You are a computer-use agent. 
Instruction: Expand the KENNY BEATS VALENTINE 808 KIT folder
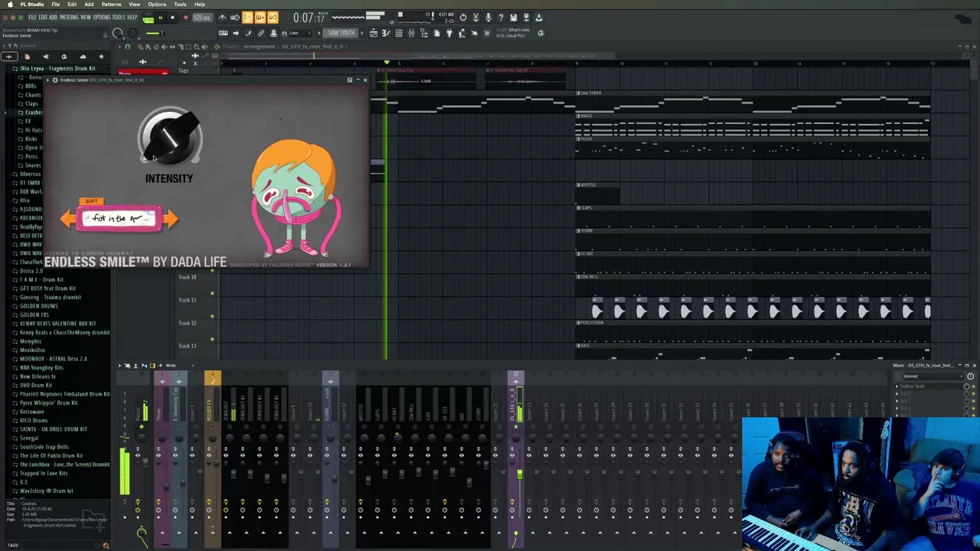pyautogui.click(x=57, y=324)
